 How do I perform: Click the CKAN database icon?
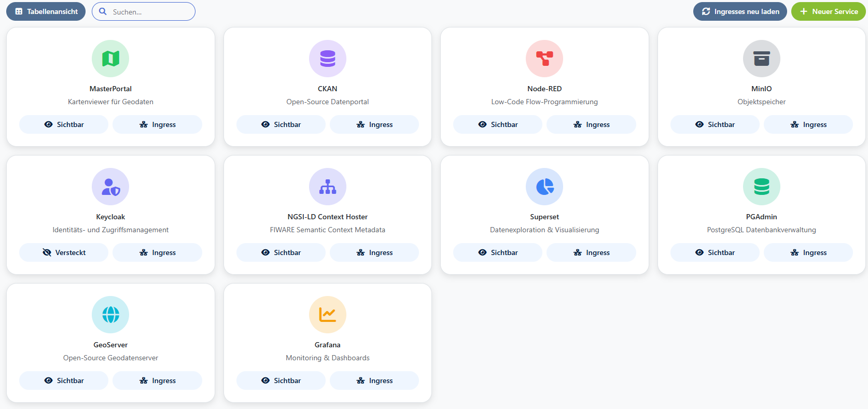tap(328, 59)
